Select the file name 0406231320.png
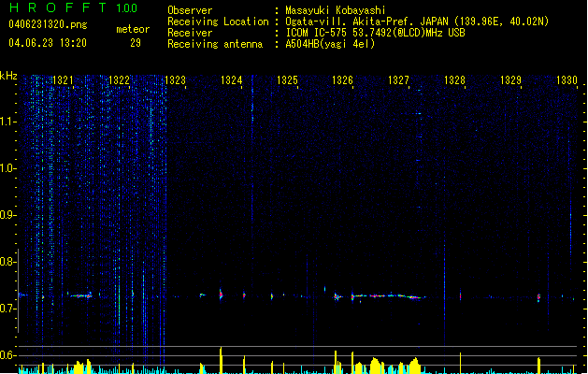Image resolution: width=588 pixels, height=374 pixels. [x=48, y=24]
